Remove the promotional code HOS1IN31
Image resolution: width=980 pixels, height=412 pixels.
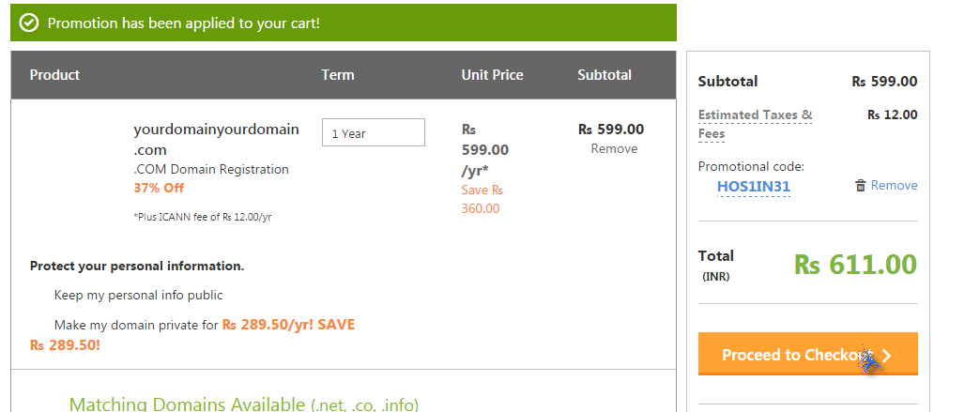pyautogui.click(x=894, y=185)
